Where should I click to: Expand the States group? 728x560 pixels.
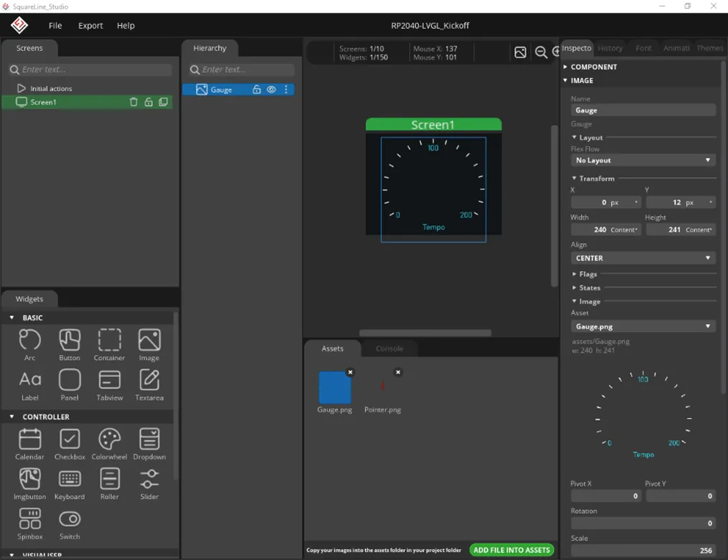click(575, 288)
